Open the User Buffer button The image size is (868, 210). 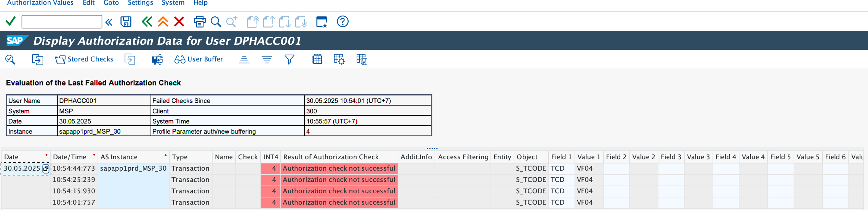tap(199, 60)
